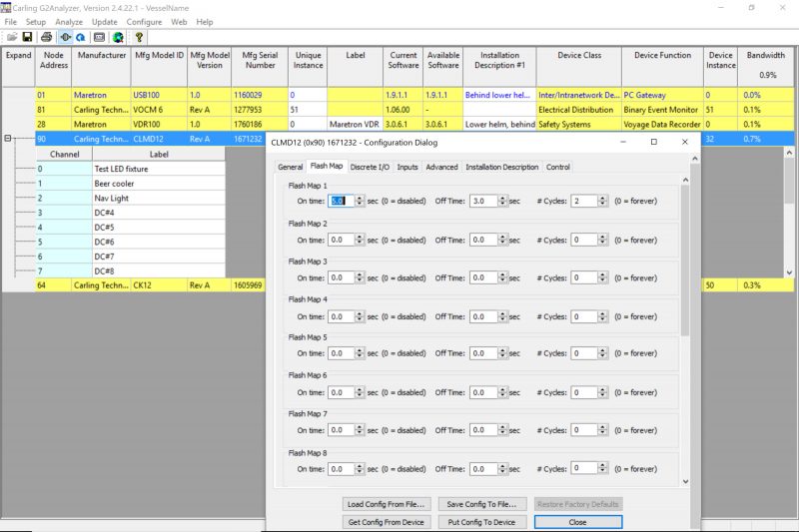Screen dimensions: 799x532
Task: Click the flash map list scrollbar thumb
Action: [685, 261]
